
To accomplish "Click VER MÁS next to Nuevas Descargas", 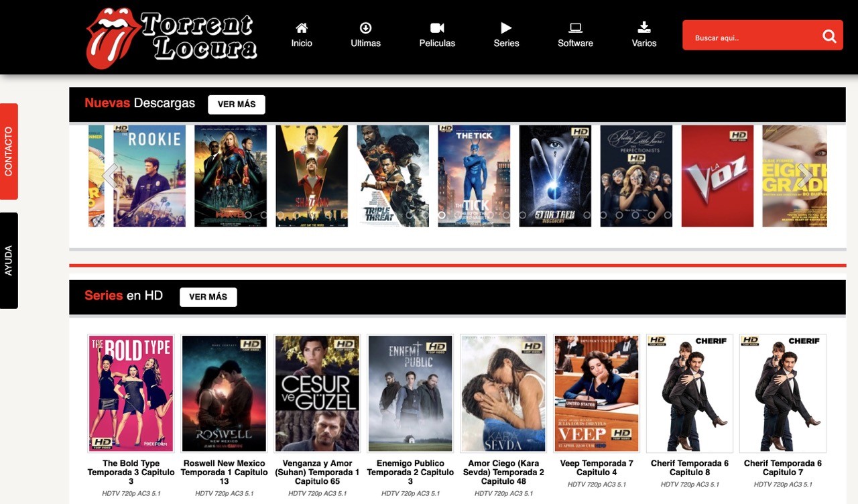I will pos(236,104).
